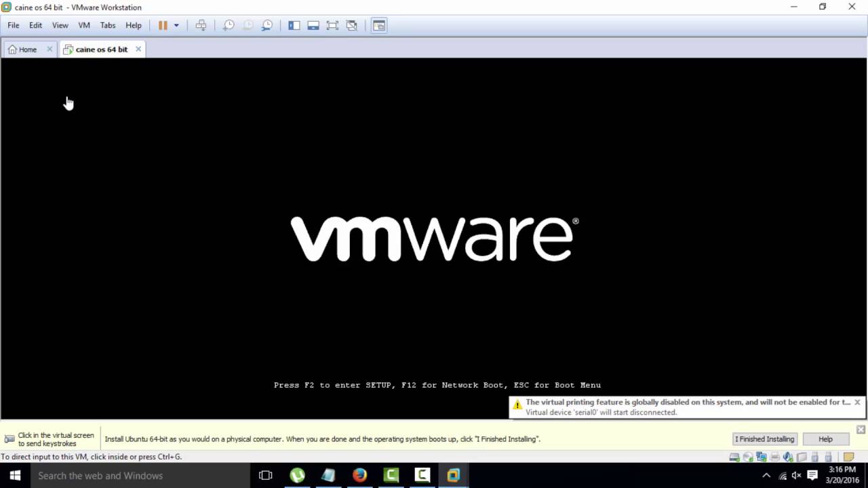Open the power options dropdown arrow
The image size is (868, 488).
point(176,25)
